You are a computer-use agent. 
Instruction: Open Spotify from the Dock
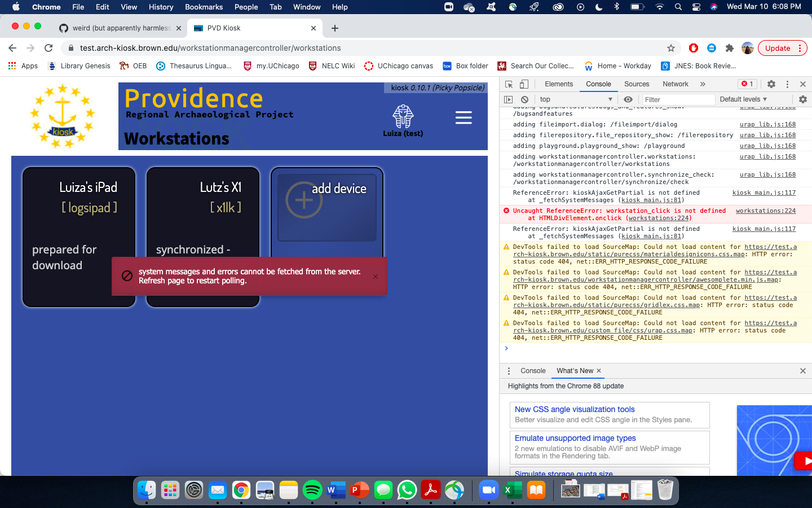pyautogui.click(x=312, y=490)
